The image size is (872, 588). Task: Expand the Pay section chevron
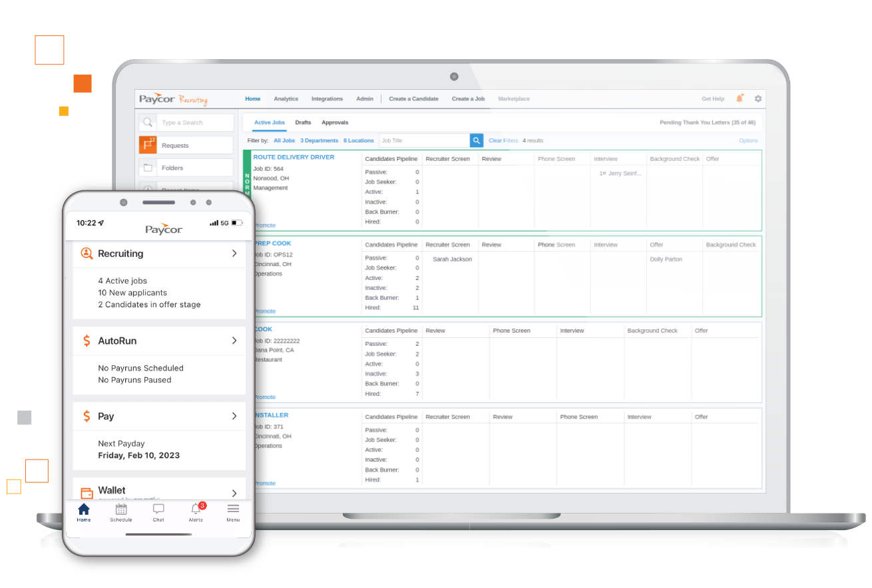tap(234, 416)
